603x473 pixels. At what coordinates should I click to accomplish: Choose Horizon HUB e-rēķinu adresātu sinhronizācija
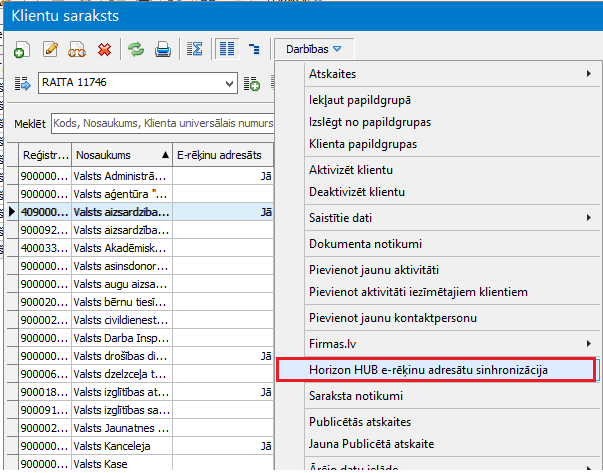click(436, 370)
